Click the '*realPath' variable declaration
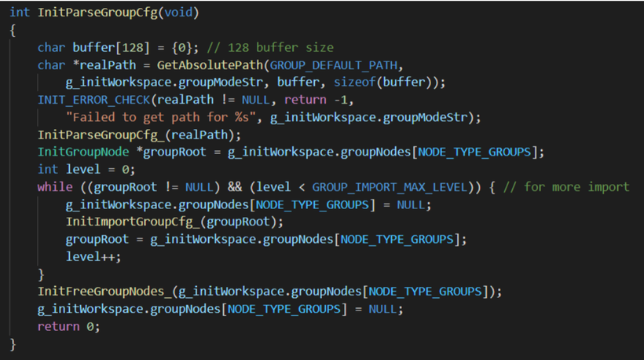Image resolution: width=644 pixels, height=360 pixels. point(104,65)
